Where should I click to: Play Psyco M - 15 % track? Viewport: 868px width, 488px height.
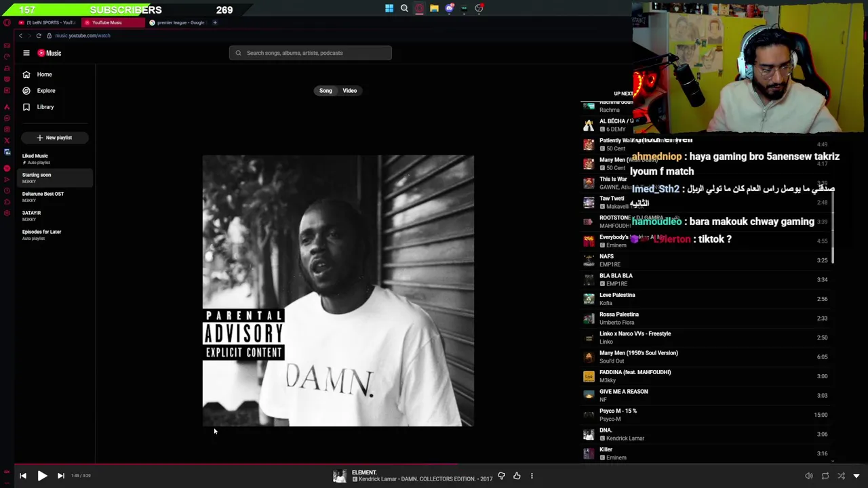pos(705,415)
